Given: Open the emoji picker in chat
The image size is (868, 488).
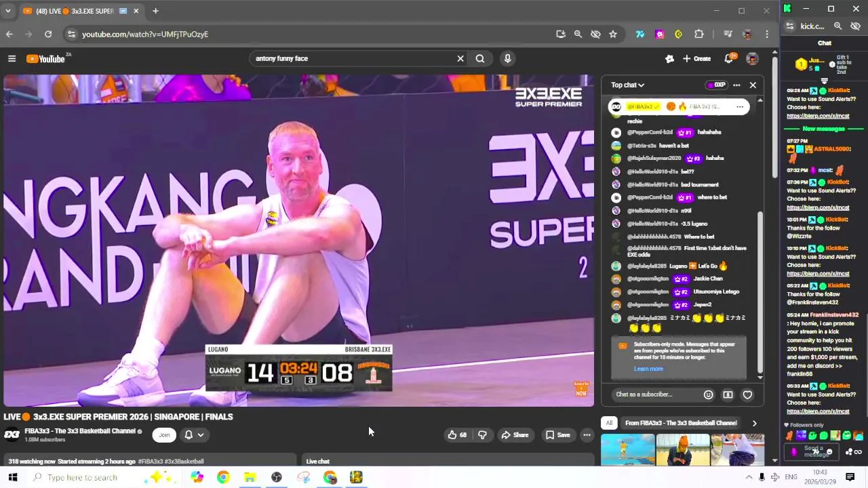Looking at the screenshot, I should pyautogui.click(x=708, y=394).
